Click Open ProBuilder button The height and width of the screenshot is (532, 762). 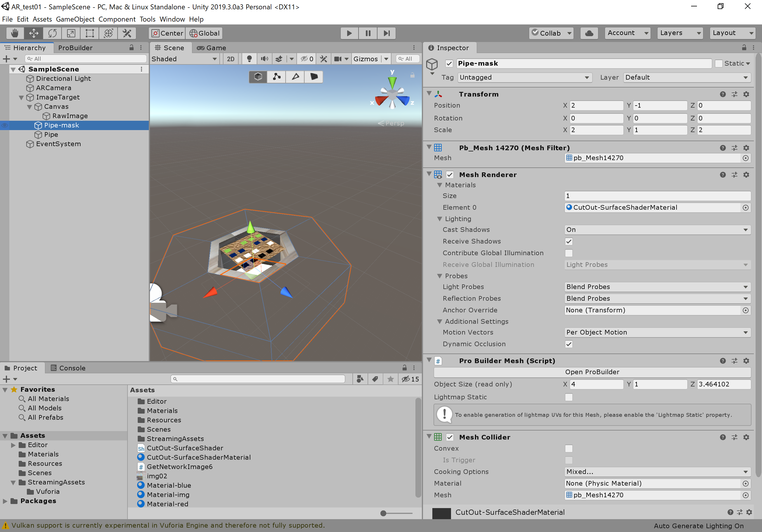click(x=592, y=372)
